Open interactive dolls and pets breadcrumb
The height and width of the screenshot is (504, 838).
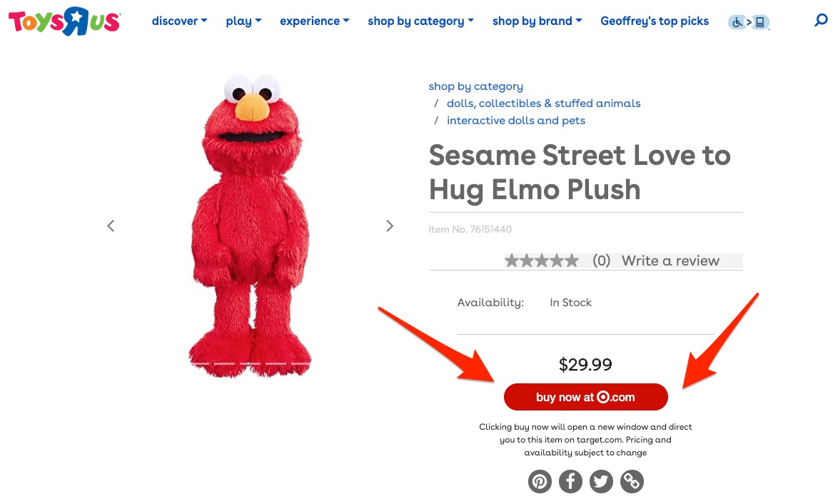coord(516,120)
